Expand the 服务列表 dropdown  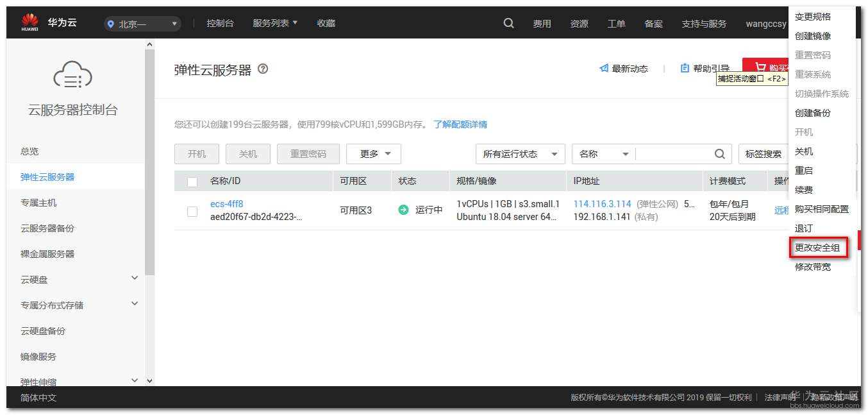[275, 23]
